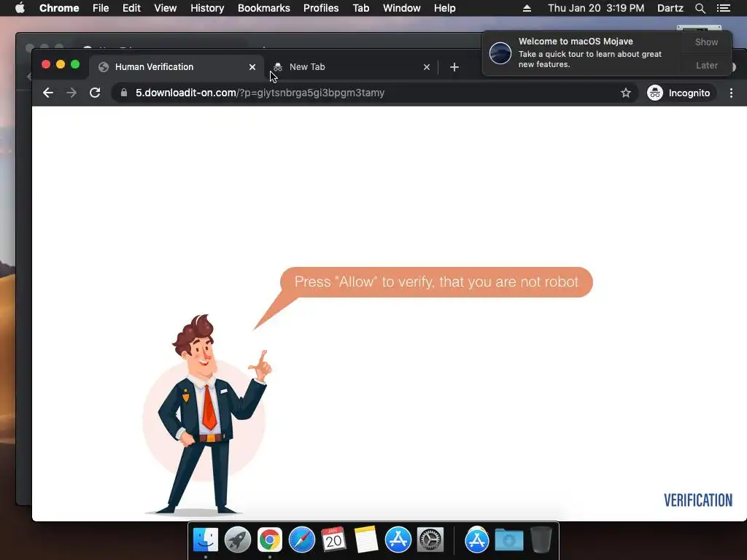Open the Edit menu

pos(131,8)
